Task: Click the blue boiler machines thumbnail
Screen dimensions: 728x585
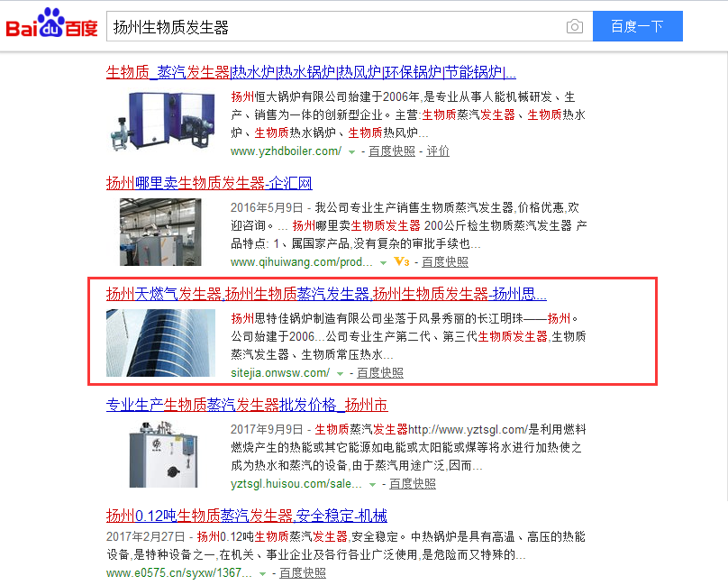Action: (x=162, y=121)
